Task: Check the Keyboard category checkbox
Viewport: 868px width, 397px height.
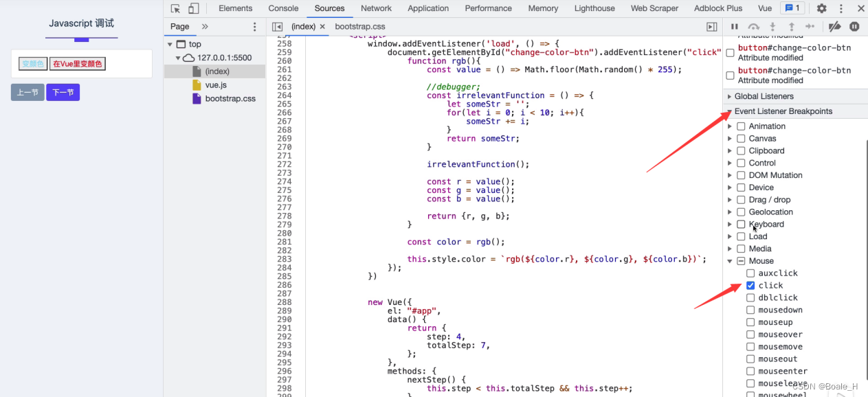Action: [741, 225]
